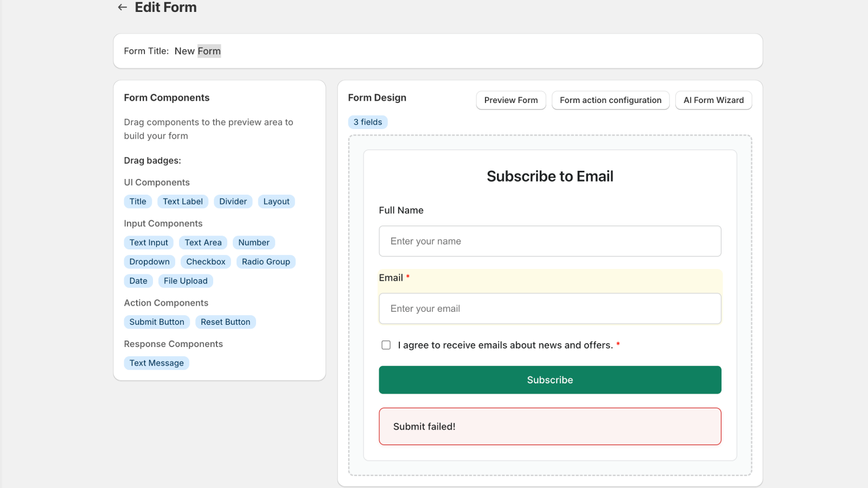Select the Reset Button badge
The image size is (868, 488).
225,322
